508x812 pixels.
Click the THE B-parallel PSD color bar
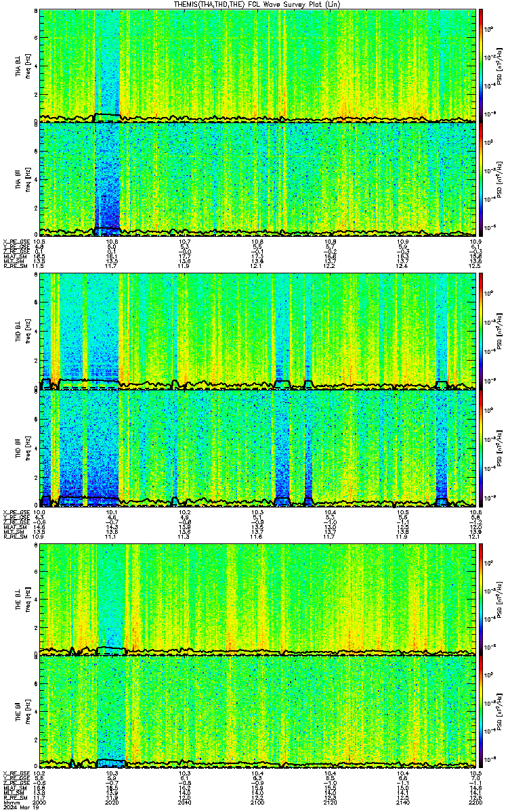click(x=481, y=713)
